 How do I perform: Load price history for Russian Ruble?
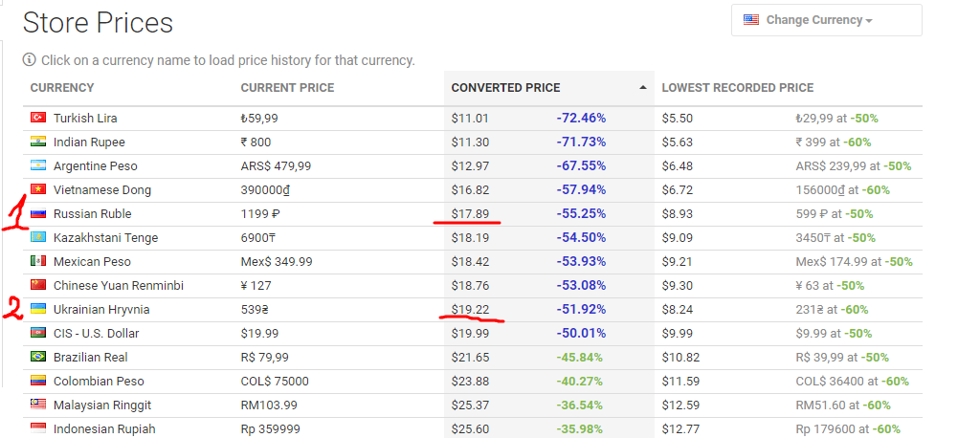point(93,213)
